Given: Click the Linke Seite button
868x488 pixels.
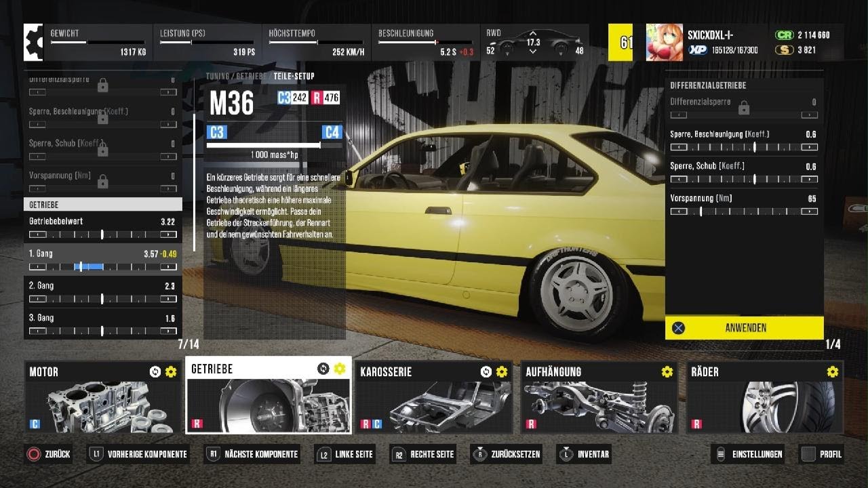Looking at the screenshot, I should tap(345, 454).
